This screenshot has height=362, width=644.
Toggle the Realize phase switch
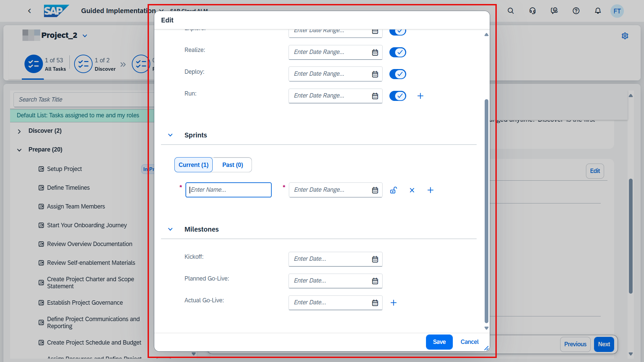[397, 52]
